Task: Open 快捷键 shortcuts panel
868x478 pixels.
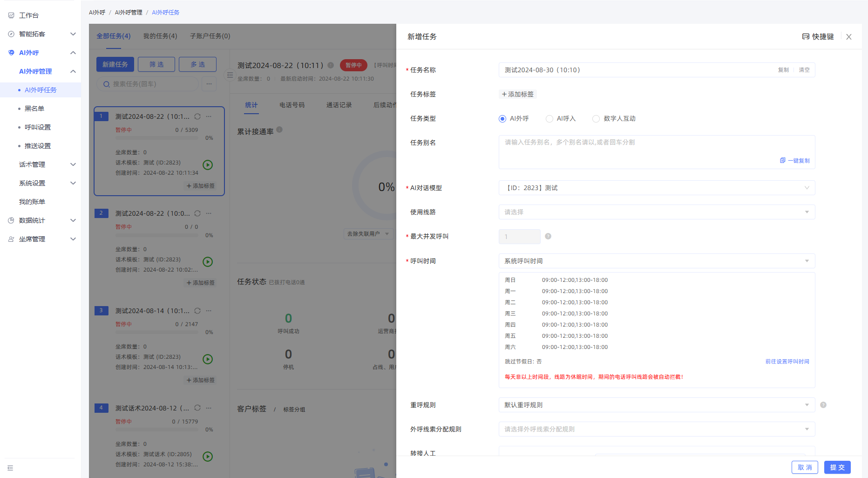Action: 818,36
